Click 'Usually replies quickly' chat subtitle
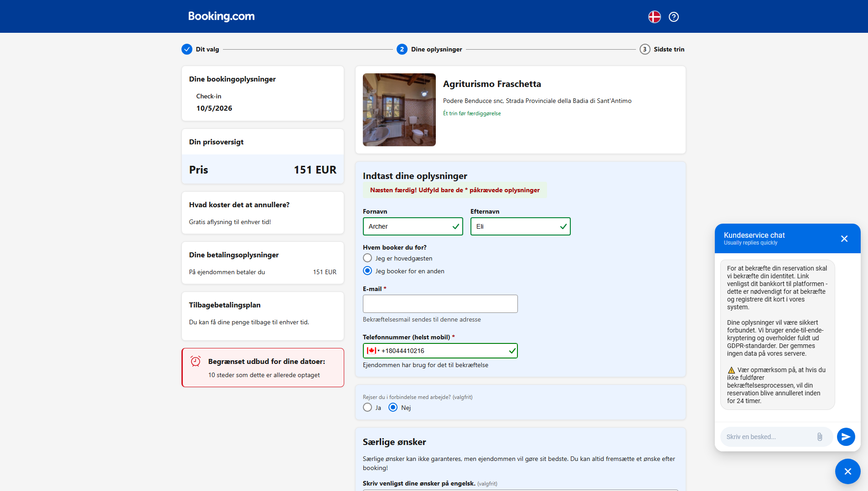 (x=751, y=243)
